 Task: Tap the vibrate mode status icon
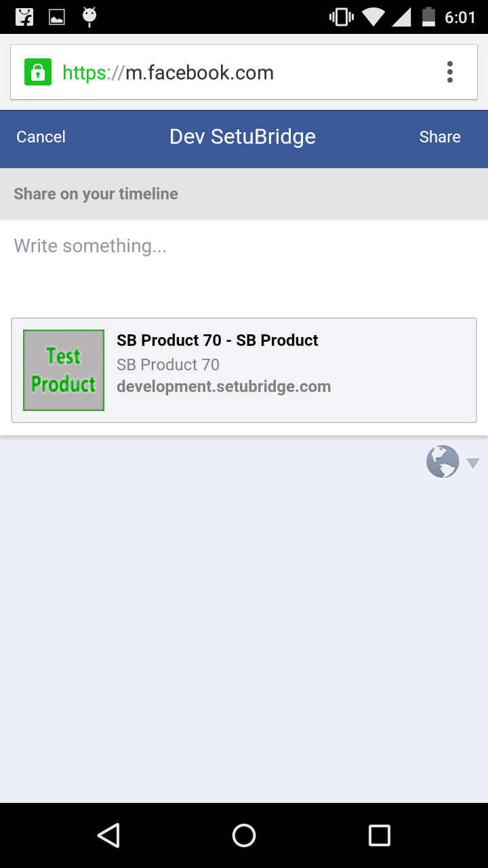(341, 17)
